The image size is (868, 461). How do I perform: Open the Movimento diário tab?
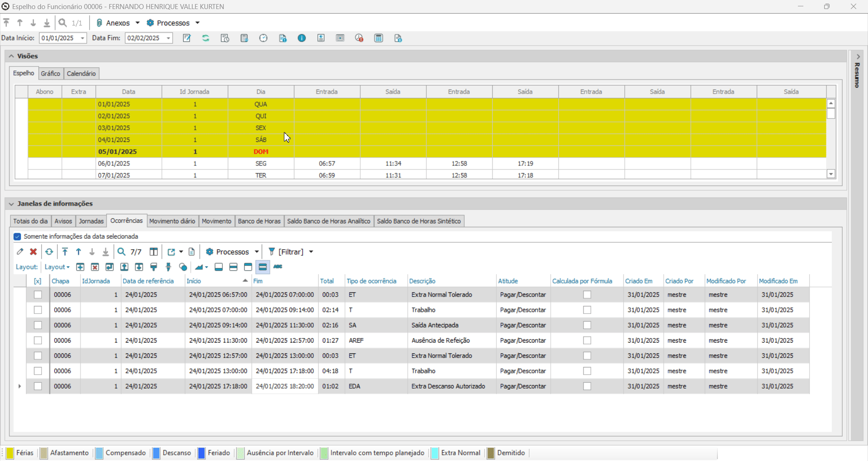[x=172, y=221]
